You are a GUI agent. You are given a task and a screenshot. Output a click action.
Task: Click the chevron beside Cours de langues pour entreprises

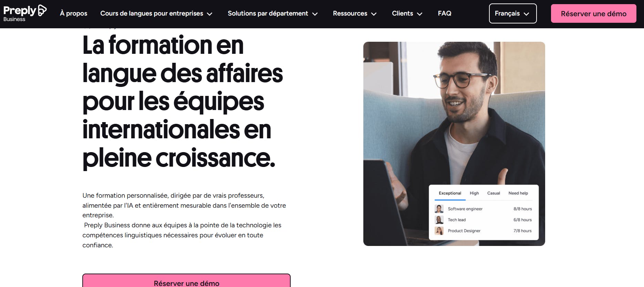coord(209,14)
